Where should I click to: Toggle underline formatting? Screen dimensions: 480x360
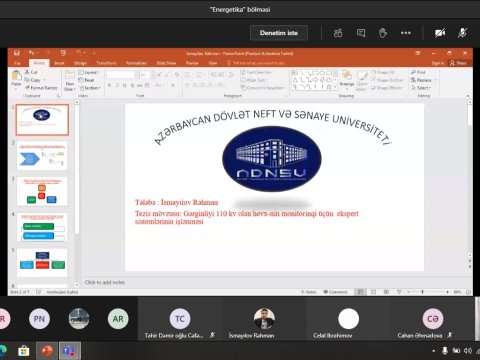(x=124, y=86)
